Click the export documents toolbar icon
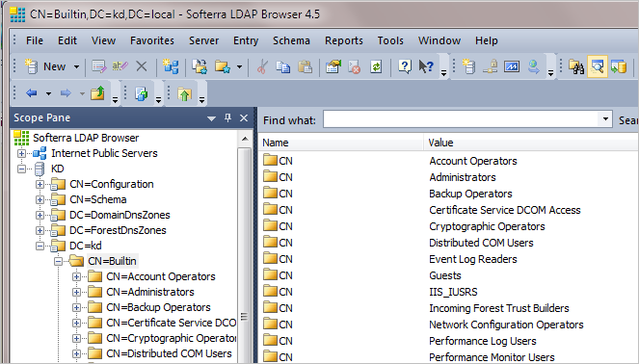 point(142,93)
